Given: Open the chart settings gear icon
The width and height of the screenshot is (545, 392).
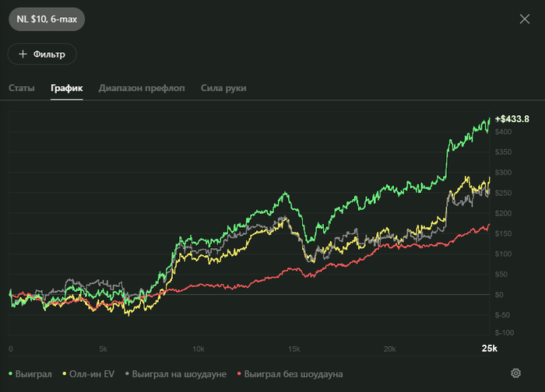Looking at the screenshot, I should tap(515, 373).
